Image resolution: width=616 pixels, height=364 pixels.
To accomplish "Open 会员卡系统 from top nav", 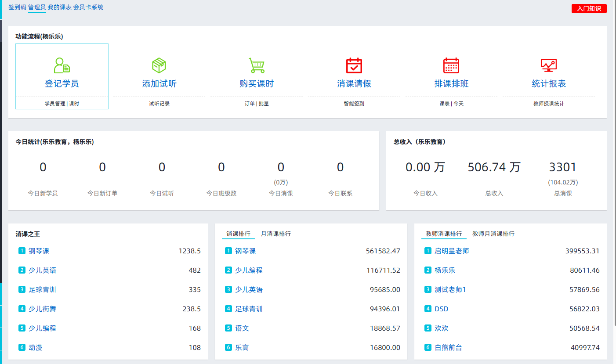I will [x=88, y=7].
